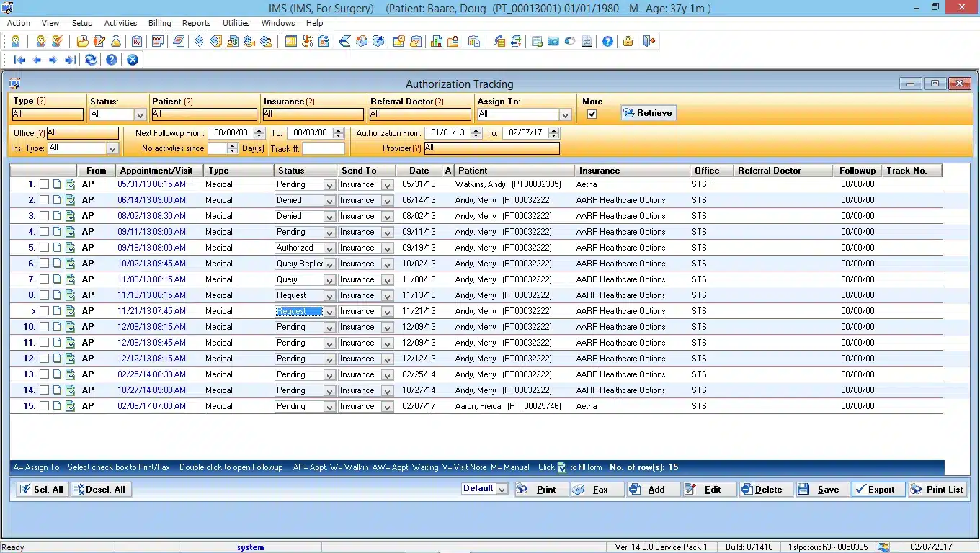
Task: Click the fill form icon in row 1
Action: tap(70, 184)
